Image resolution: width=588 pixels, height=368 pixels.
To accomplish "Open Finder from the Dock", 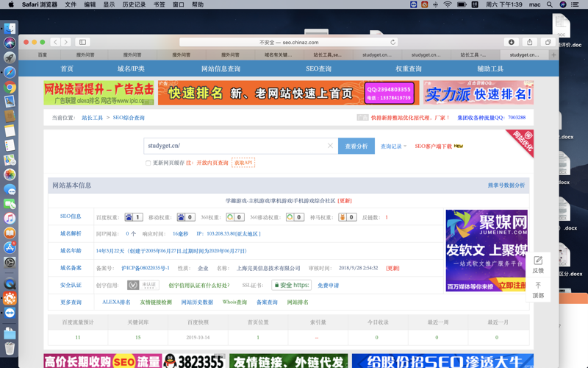I will 10,29.
